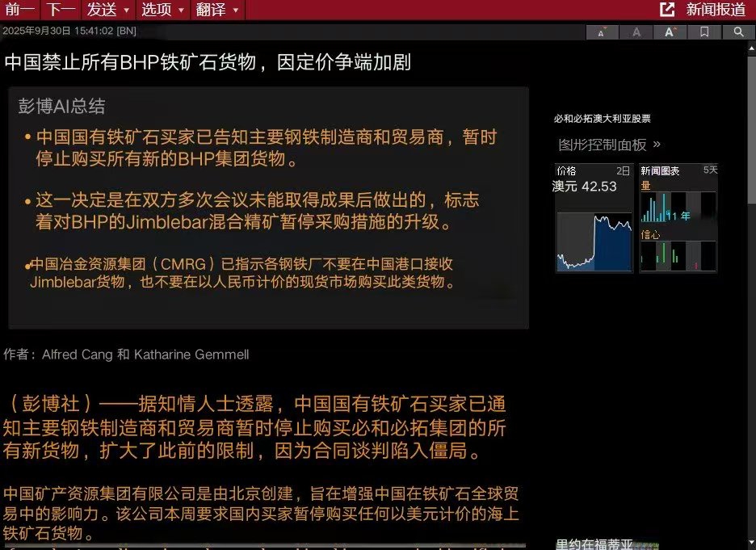This screenshot has height=550, width=756.
Task: Click the » chevron next to 图形控制面板
Action: [657, 144]
